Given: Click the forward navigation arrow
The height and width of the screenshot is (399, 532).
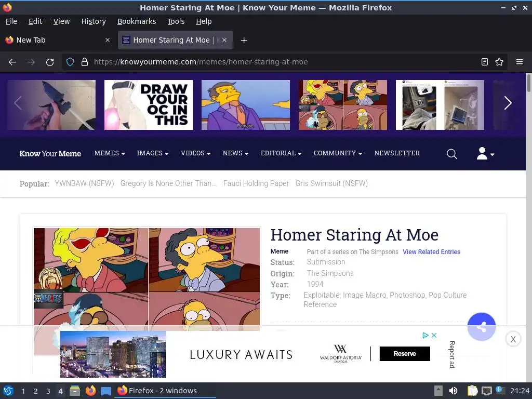Looking at the screenshot, I should click(x=31, y=62).
